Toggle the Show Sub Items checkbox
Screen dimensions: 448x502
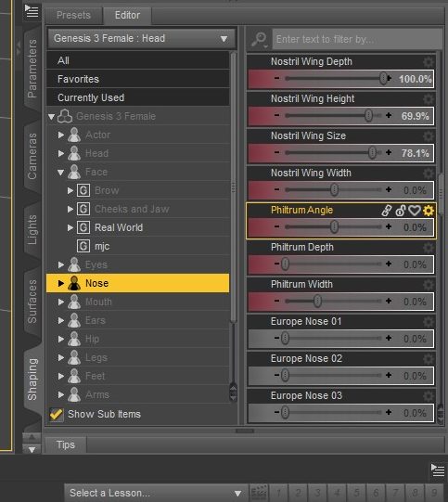point(57,414)
